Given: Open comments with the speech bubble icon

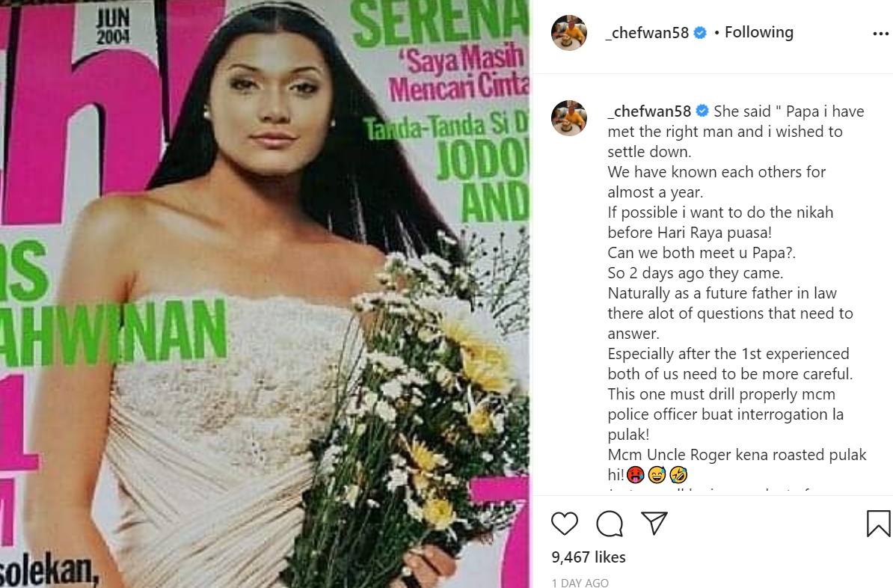Looking at the screenshot, I should coord(610,524).
